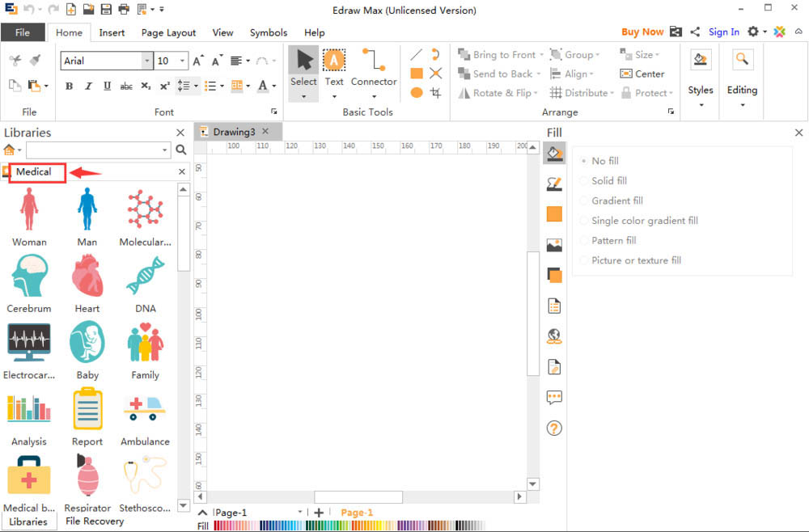
Task: Click Sign In link
Action: click(x=723, y=32)
